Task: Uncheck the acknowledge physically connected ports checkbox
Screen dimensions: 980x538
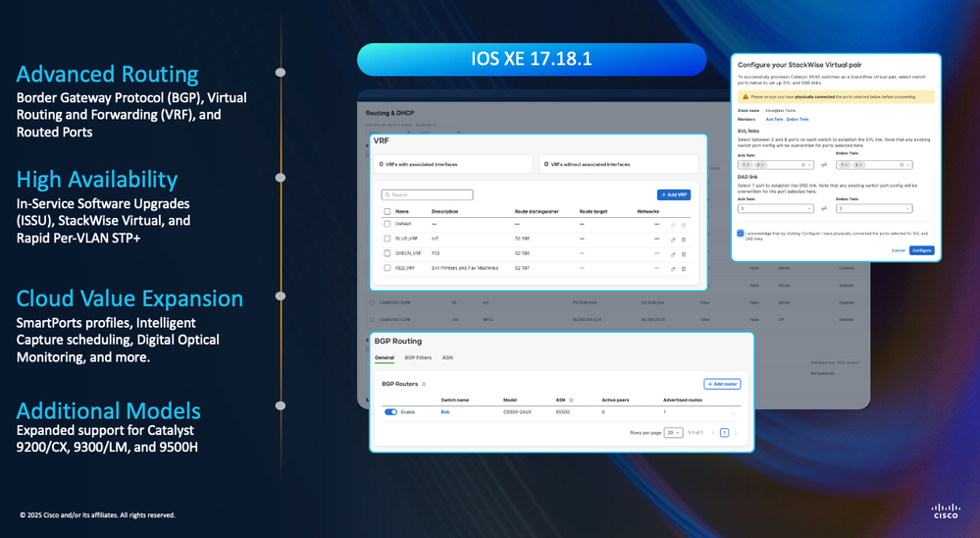Action: click(740, 234)
